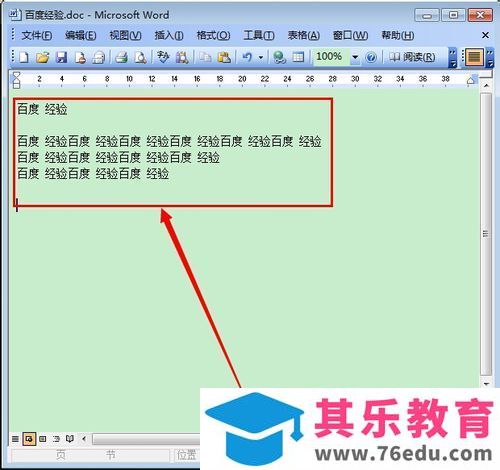Click the line with six 百度 经验 repeats
This screenshot has height=470, width=500.
point(169,141)
